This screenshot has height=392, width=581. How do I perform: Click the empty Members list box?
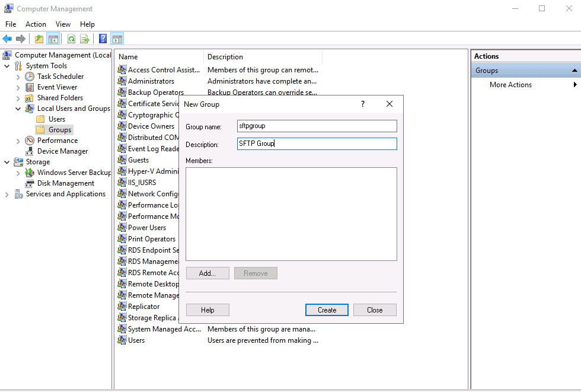[x=291, y=214]
